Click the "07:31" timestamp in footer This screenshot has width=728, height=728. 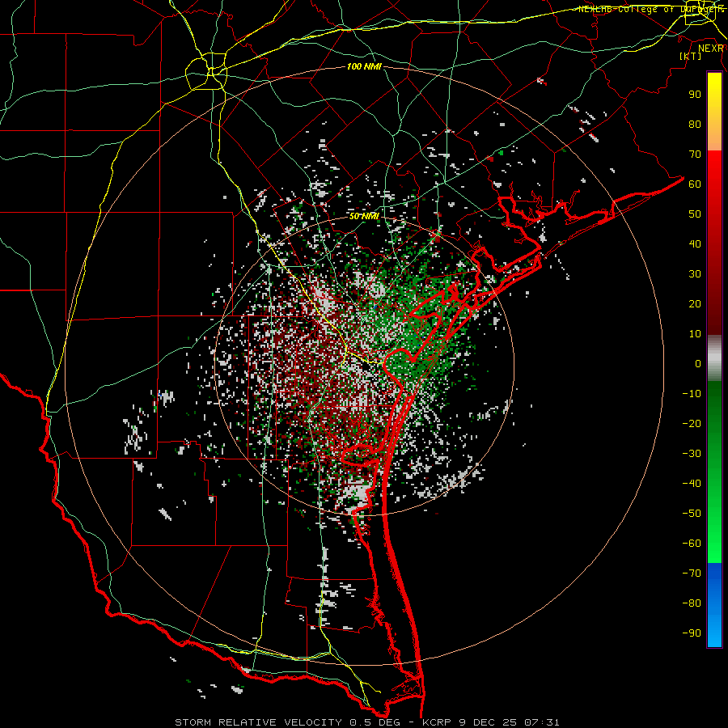point(542,722)
